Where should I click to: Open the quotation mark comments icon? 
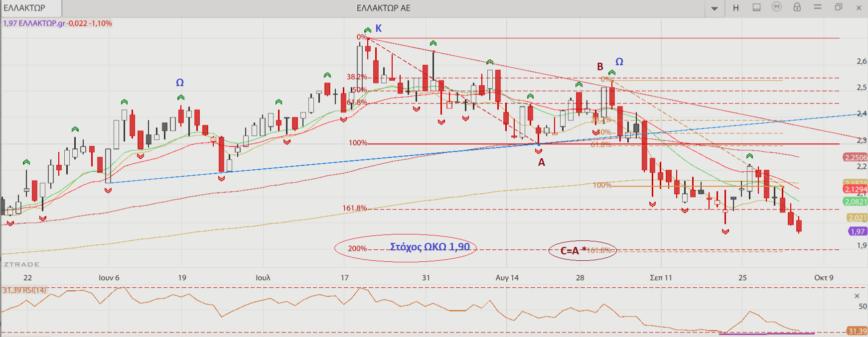(x=776, y=7)
